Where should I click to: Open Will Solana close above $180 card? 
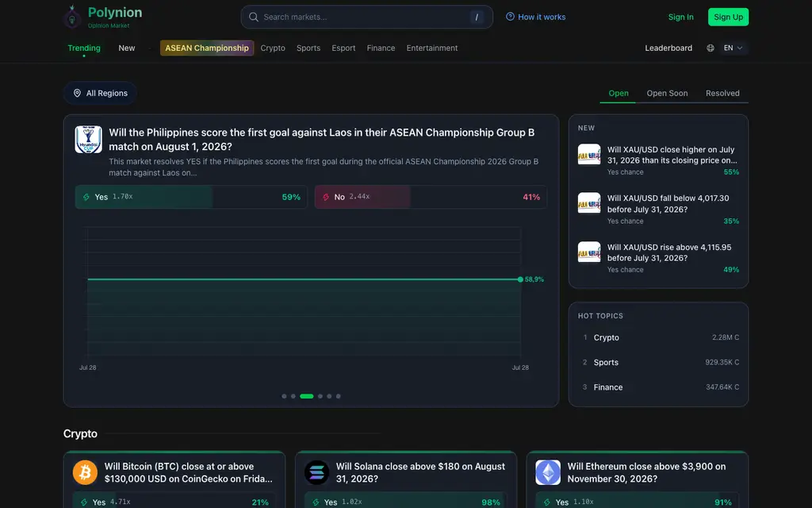[420, 472]
